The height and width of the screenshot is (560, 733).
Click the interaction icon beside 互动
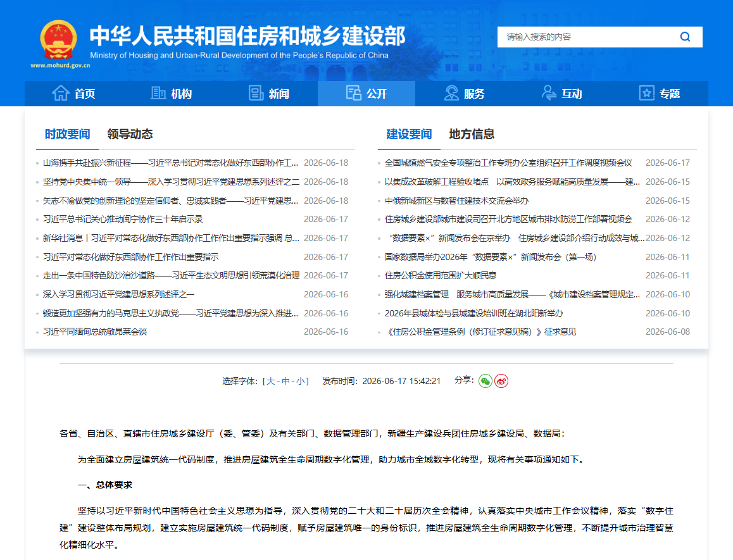(549, 93)
